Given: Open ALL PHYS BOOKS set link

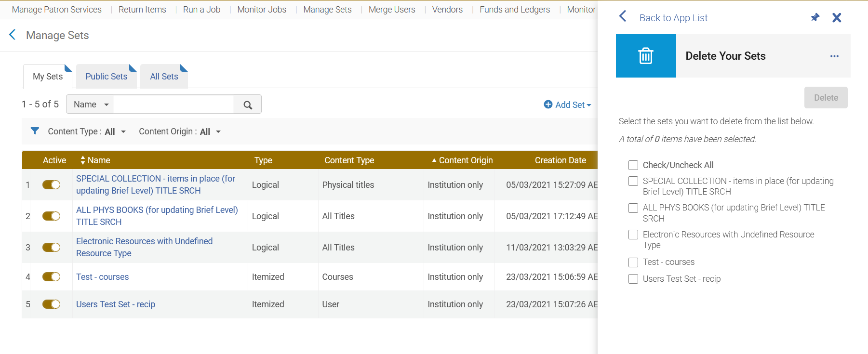Looking at the screenshot, I should (157, 216).
